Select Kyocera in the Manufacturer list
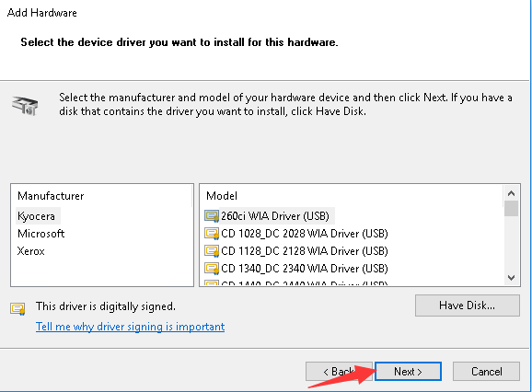Viewport: 532px width, 392px height. [x=36, y=216]
